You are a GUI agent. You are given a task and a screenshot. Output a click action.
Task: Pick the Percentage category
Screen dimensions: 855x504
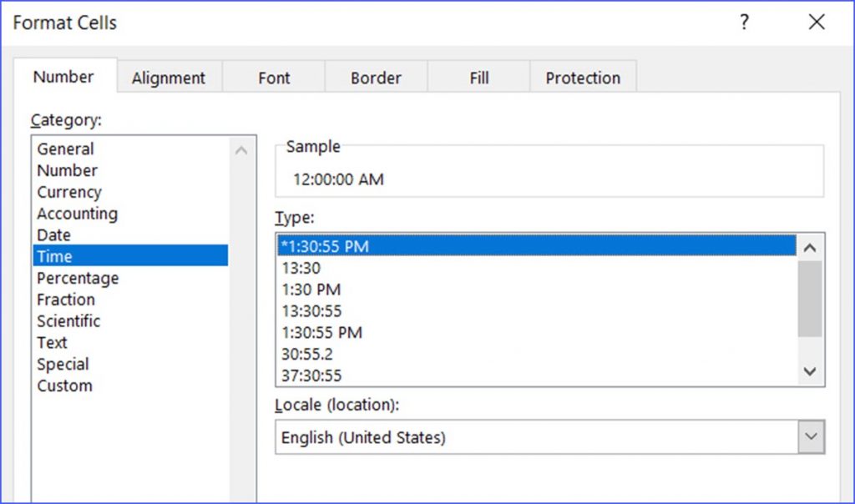point(78,278)
